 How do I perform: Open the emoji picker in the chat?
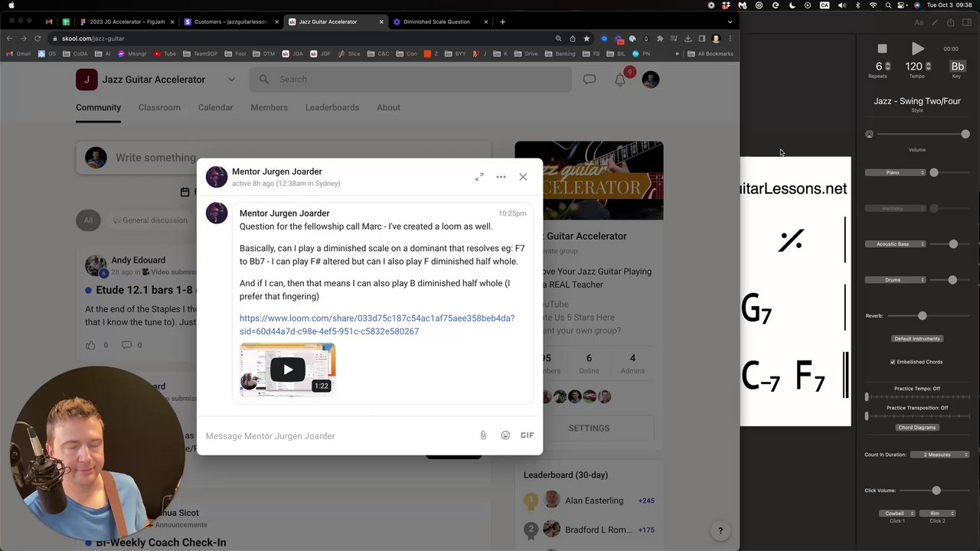(x=505, y=435)
